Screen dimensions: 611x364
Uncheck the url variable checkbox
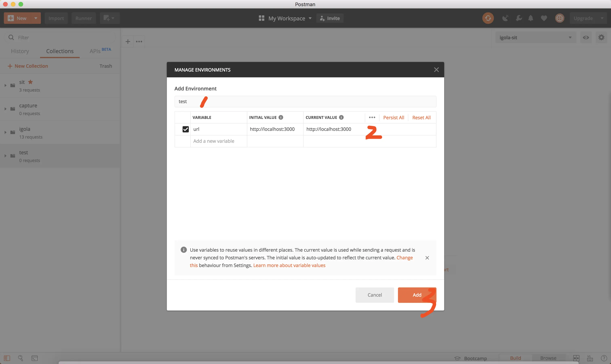[x=185, y=129]
